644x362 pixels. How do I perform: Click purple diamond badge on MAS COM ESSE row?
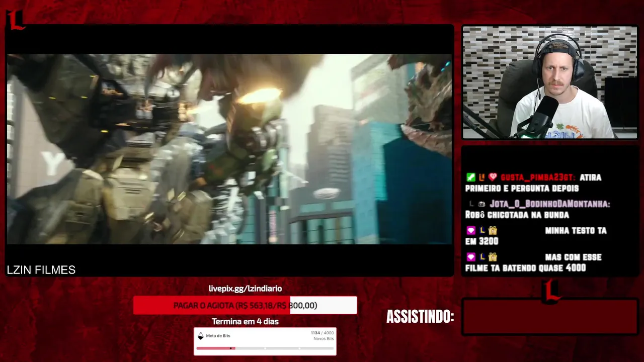tap(471, 257)
